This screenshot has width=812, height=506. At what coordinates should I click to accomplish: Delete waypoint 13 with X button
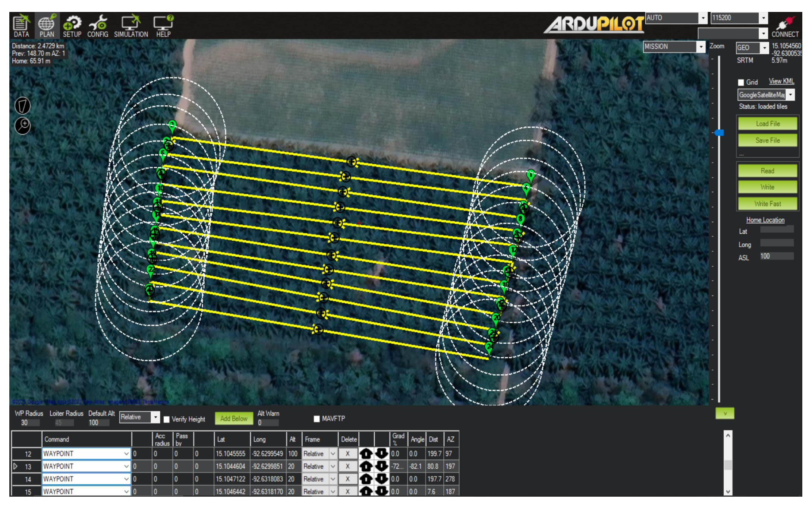tap(347, 466)
